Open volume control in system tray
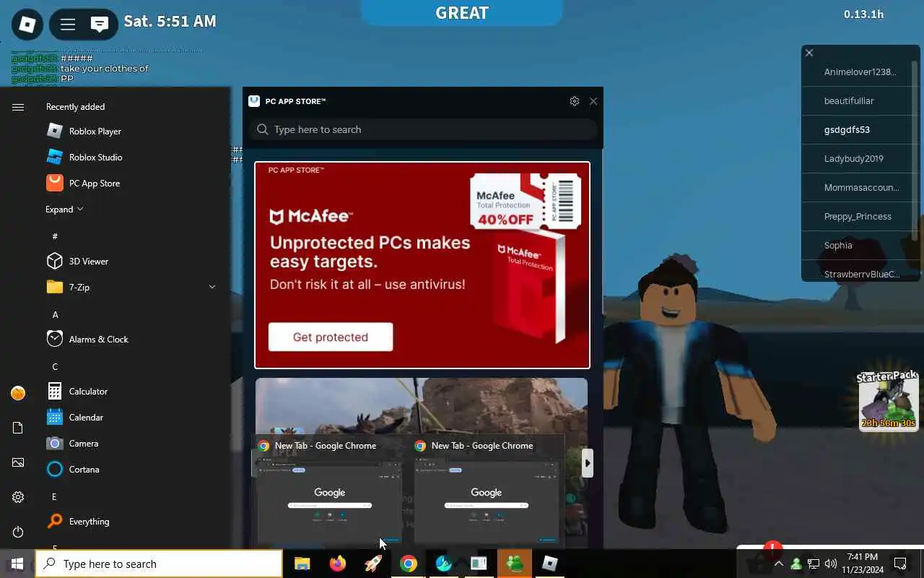This screenshot has width=924, height=578. (831, 564)
